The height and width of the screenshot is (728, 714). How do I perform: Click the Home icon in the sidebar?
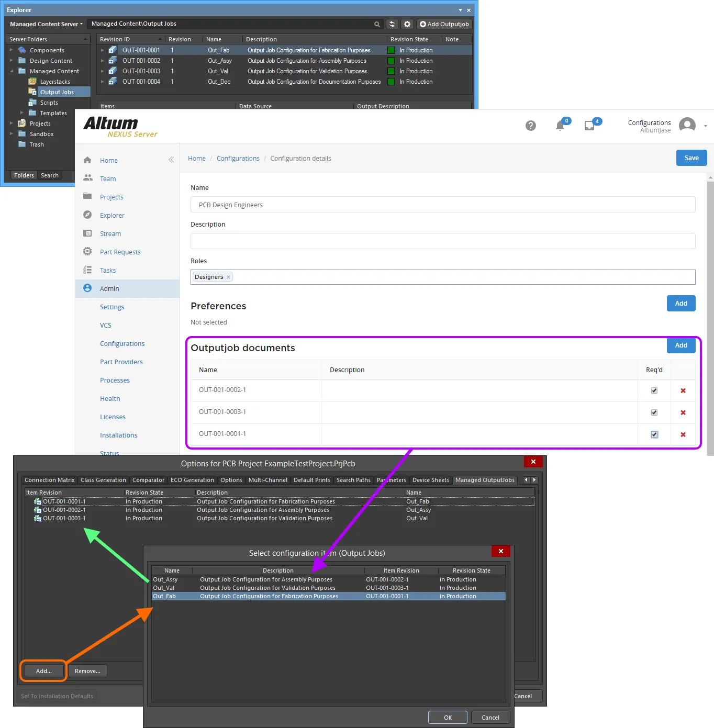coord(87,160)
